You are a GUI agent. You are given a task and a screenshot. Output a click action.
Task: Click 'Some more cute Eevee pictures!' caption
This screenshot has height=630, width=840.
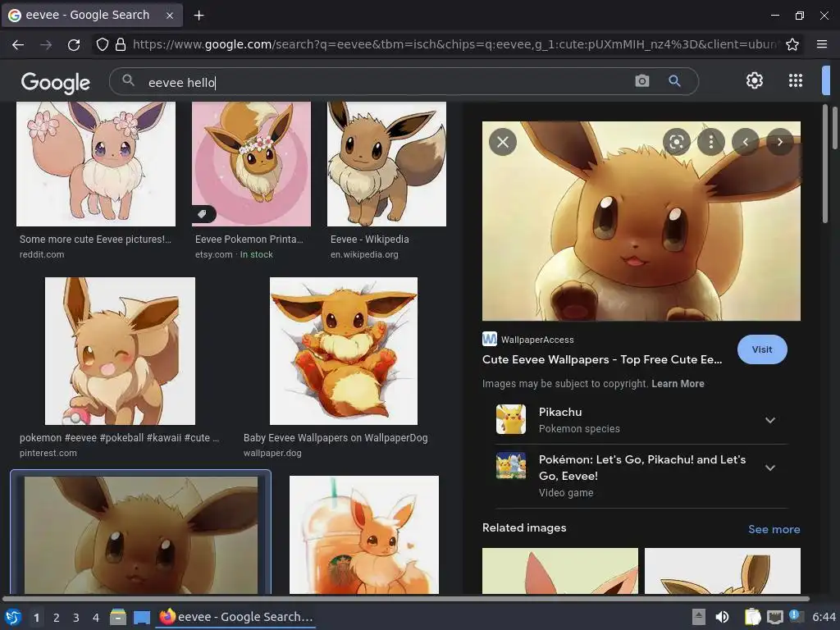click(x=95, y=240)
